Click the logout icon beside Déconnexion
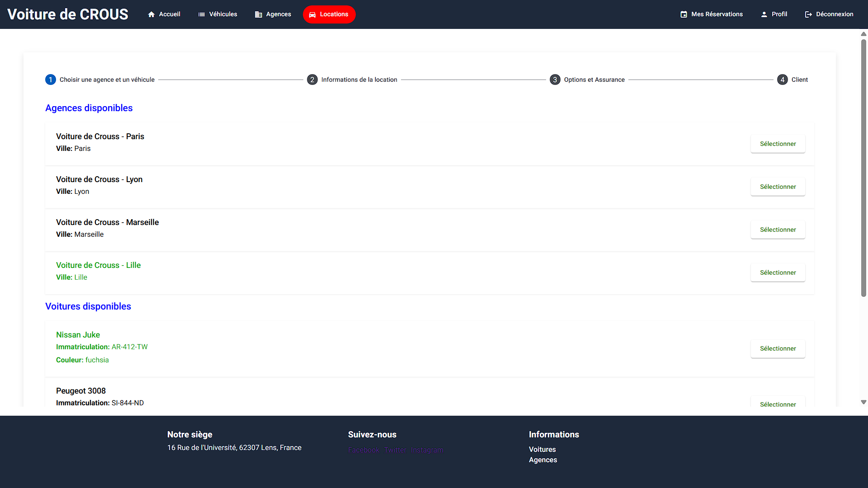868x488 pixels. coord(808,14)
